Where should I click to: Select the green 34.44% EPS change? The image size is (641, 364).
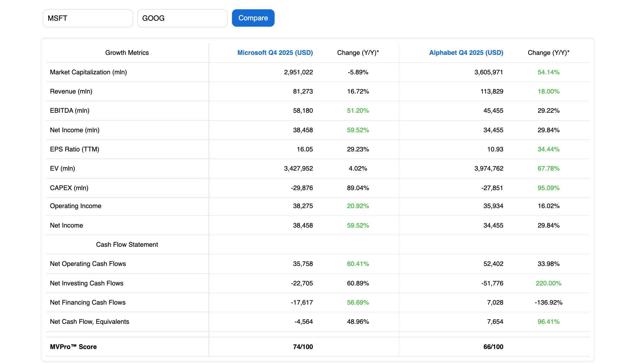(x=549, y=149)
